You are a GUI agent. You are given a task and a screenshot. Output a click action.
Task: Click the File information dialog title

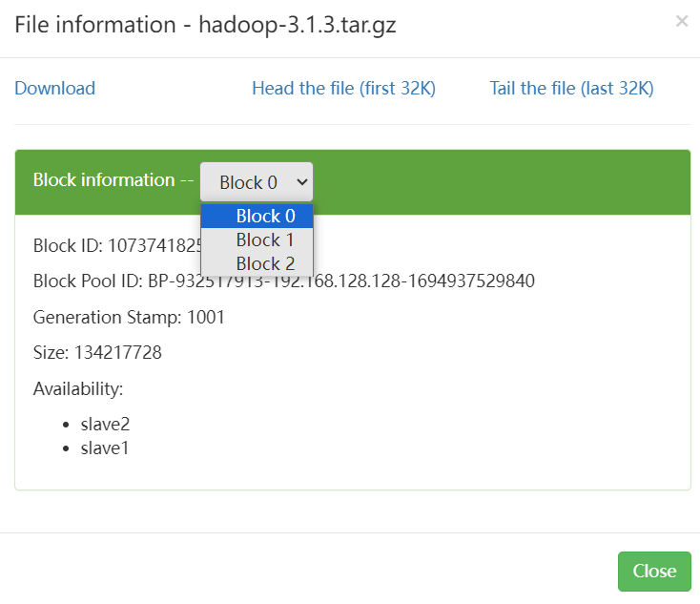205,25
